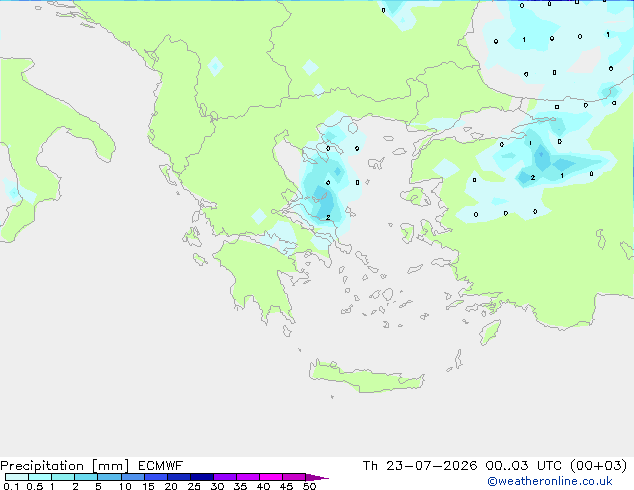Click the '50' legend scale label

coord(309,486)
